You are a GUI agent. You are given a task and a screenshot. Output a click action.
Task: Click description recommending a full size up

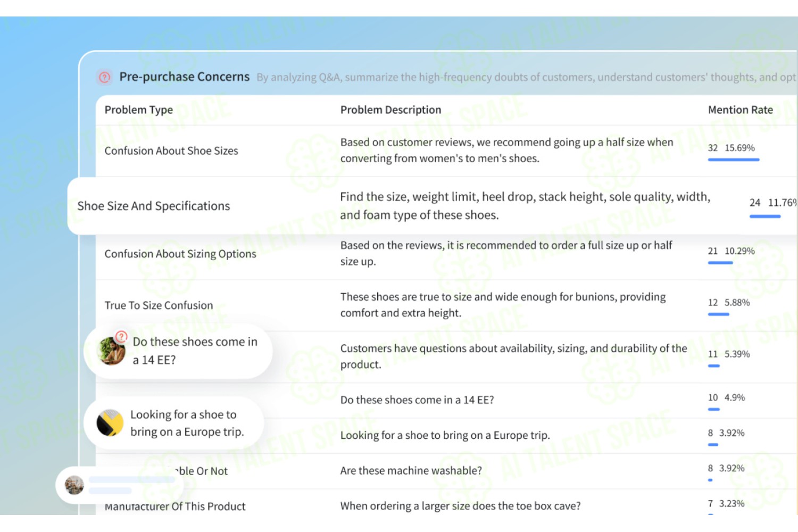click(x=506, y=253)
